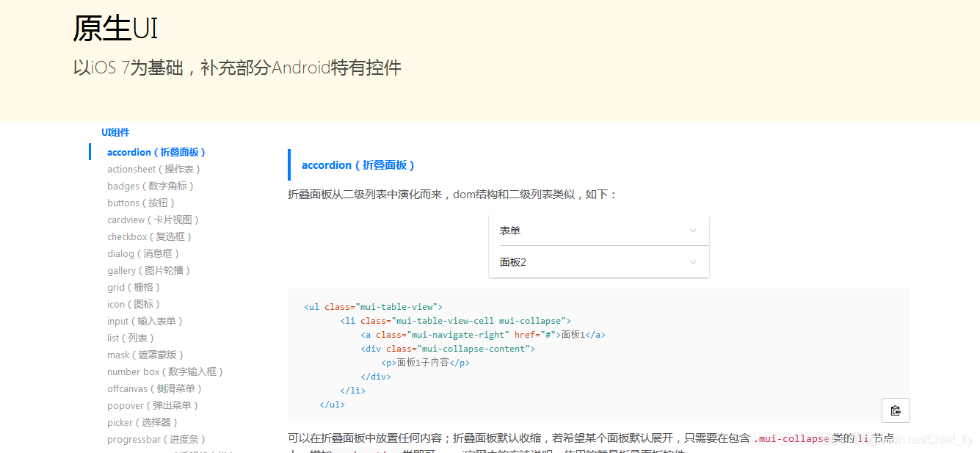Open mask（遮罩蒙版）entry

[145, 355]
